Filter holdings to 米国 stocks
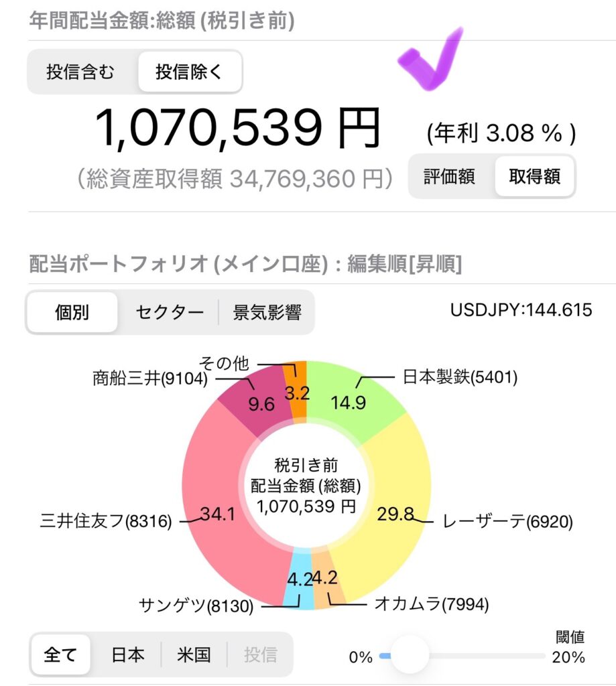Image resolution: width=616 pixels, height=686 pixels. point(194,655)
